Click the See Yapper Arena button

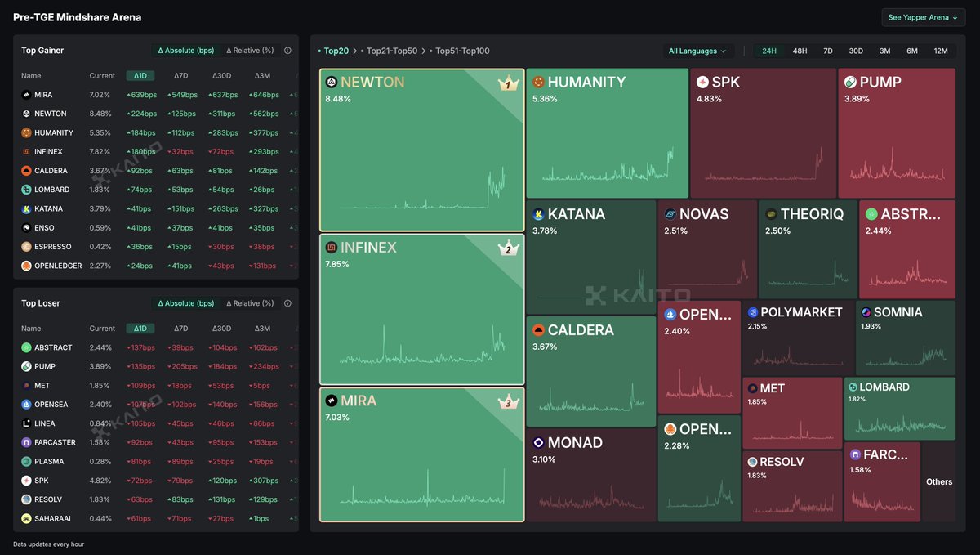pos(924,17)
